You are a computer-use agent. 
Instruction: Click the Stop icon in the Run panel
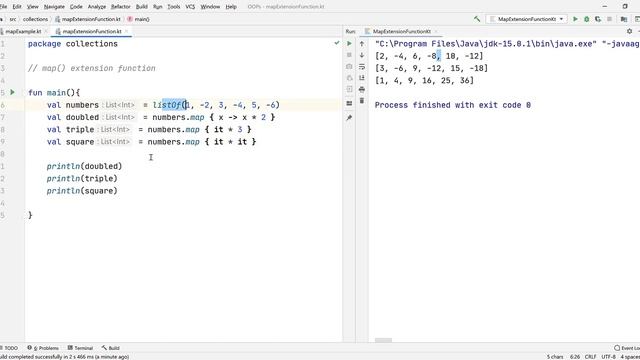[x=349, y=55]
